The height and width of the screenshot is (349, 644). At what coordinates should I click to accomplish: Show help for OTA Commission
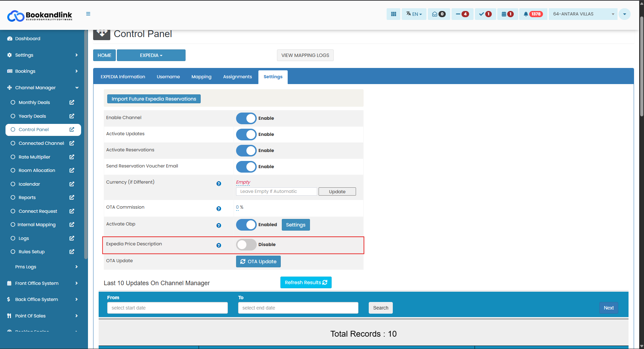click(219, 209)
